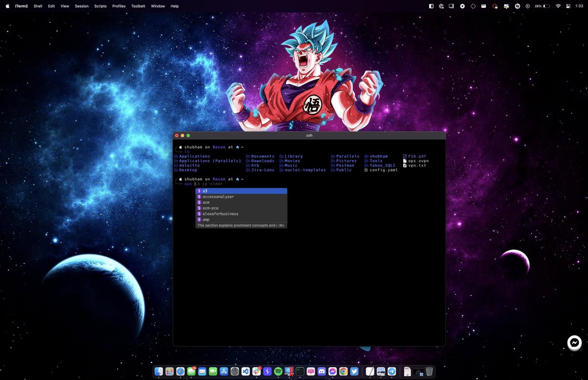The image size is (588, 380).
Task: Launch Google Chrome from the Dock
Action: [x=343, y=372]
